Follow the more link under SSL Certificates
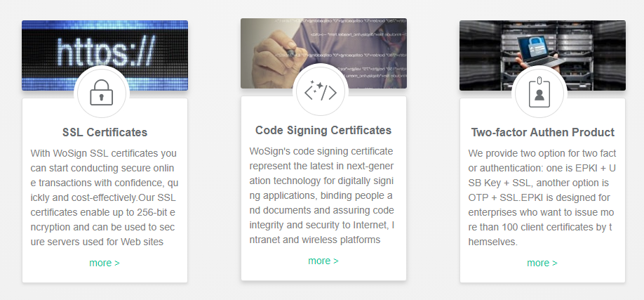The height and width of the screenshot is (300, 644). pos(105,263)
